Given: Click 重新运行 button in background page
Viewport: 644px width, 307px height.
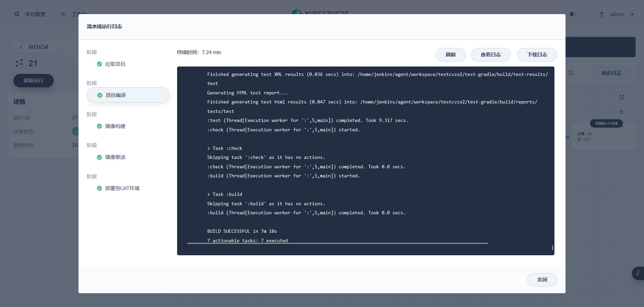Looking at the screenshot, I should coord(34,81).
